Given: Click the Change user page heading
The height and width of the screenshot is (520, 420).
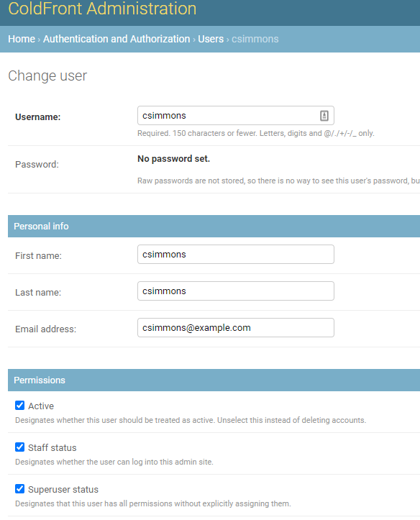Looking at the screenshot, I should 47,76.
